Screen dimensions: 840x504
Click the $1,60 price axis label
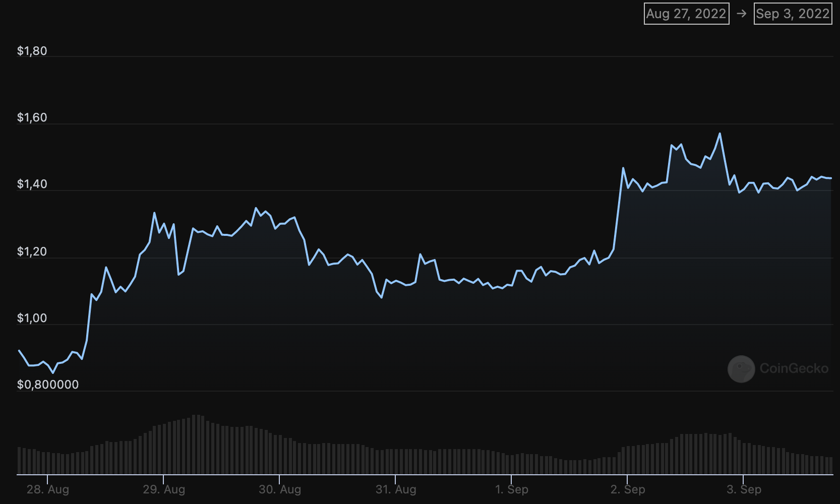pyautogui.click(x=32, y=117)
